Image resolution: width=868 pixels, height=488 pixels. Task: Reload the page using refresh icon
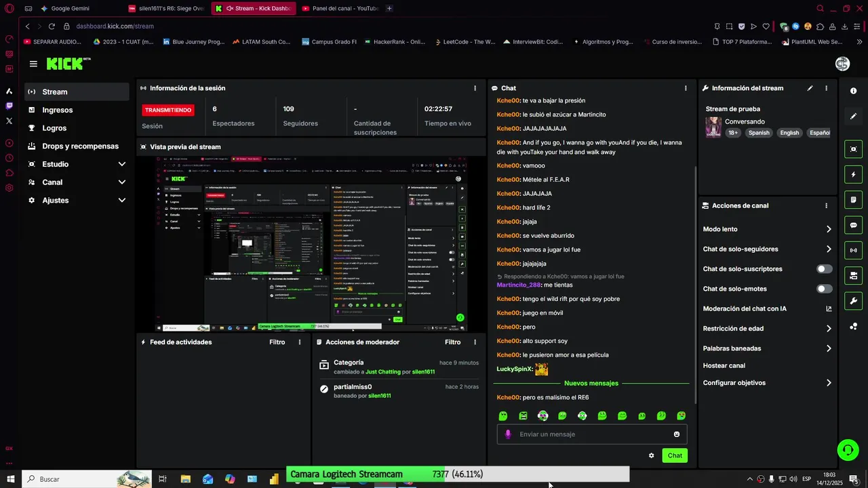(52, 26)
